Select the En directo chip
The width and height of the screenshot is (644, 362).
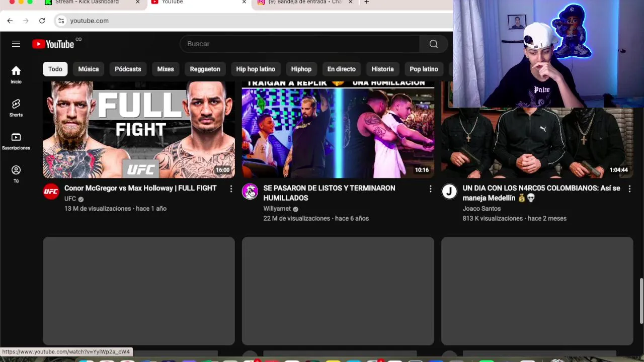[x=342, y=69]
